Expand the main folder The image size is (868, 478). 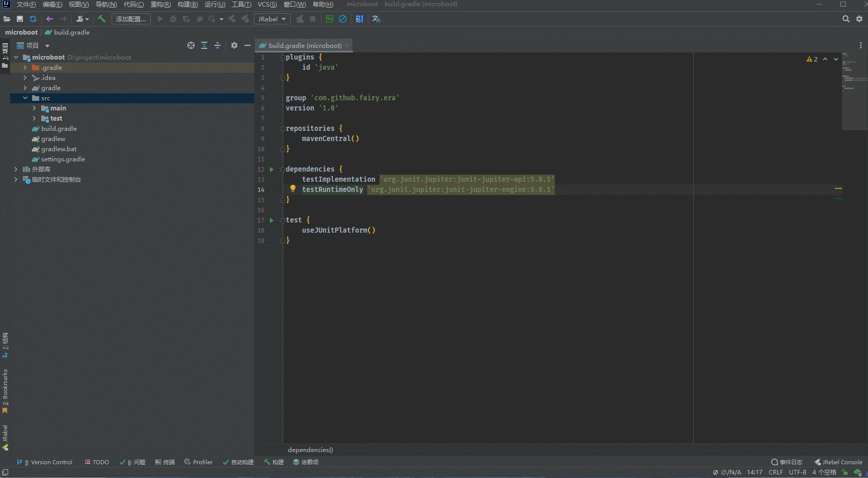tap(34, 108)
